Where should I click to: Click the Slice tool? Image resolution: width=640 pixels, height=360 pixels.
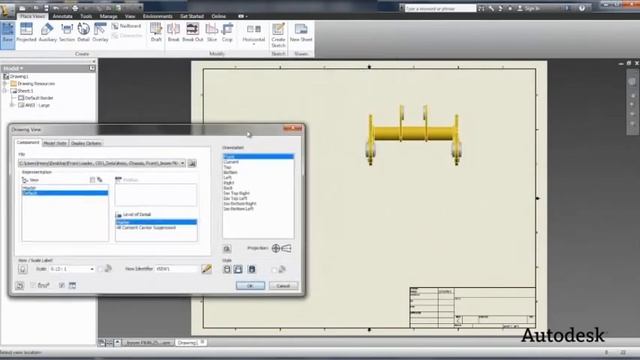212,33
